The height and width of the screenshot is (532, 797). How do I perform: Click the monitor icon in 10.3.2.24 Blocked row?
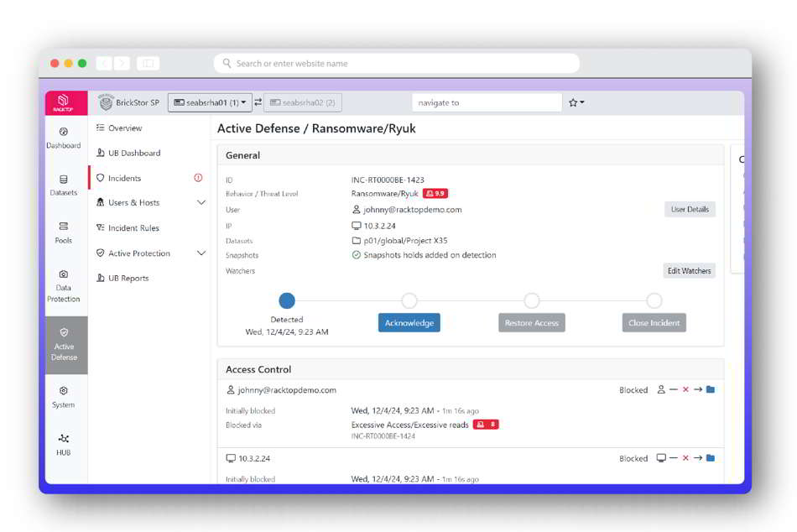pyautogui.click(x=661, y=458)
